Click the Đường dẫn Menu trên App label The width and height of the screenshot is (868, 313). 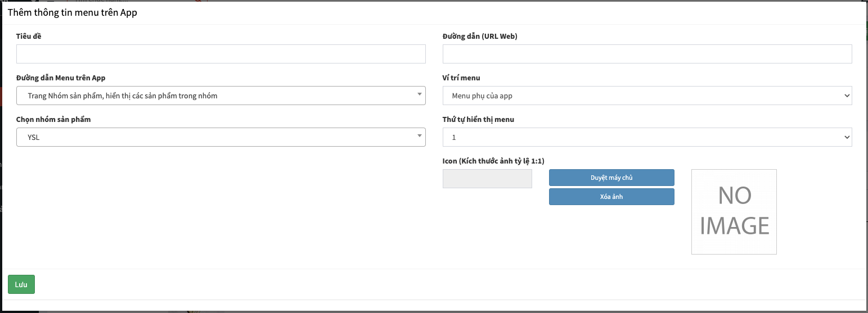pos(61,78)
